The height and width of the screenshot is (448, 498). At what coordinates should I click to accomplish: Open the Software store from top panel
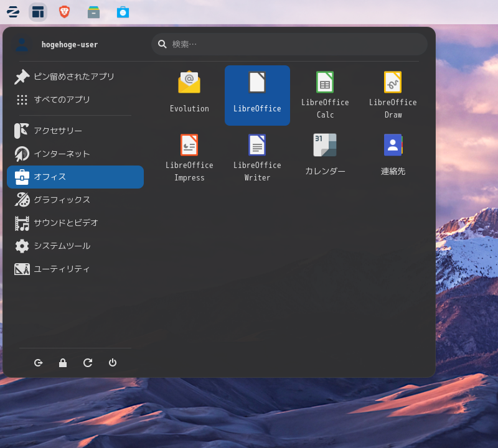click(123, 12)
